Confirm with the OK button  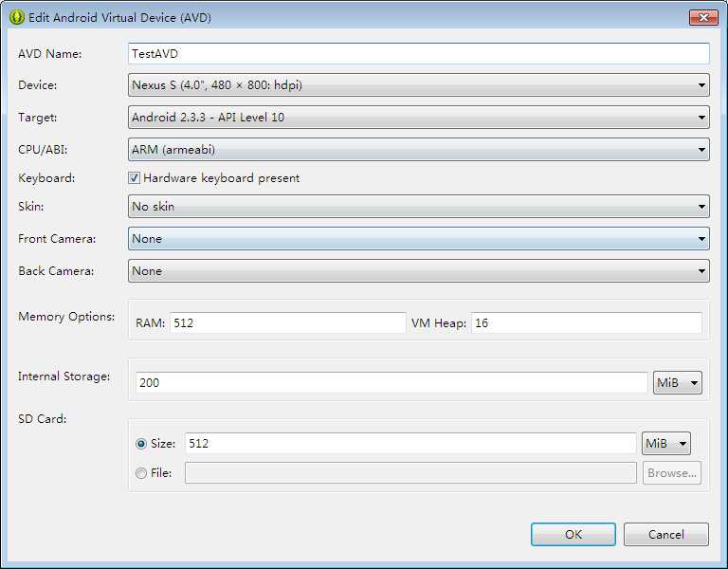pyautogui.click(x=573, y=534)
